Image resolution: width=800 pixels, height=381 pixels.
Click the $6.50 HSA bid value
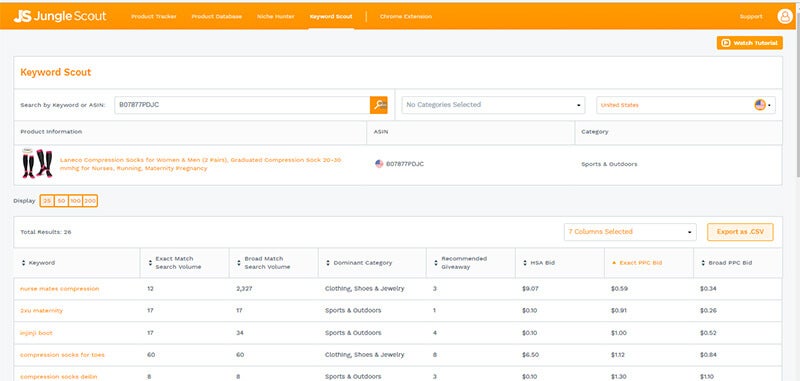pos(531,354)
